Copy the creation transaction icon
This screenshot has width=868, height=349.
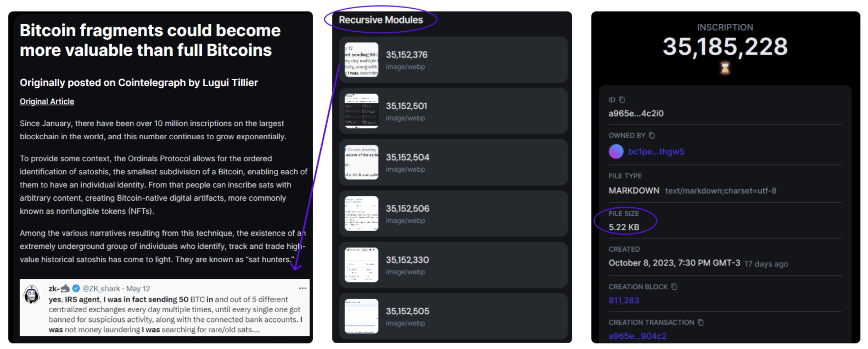(x=700, y=322)
